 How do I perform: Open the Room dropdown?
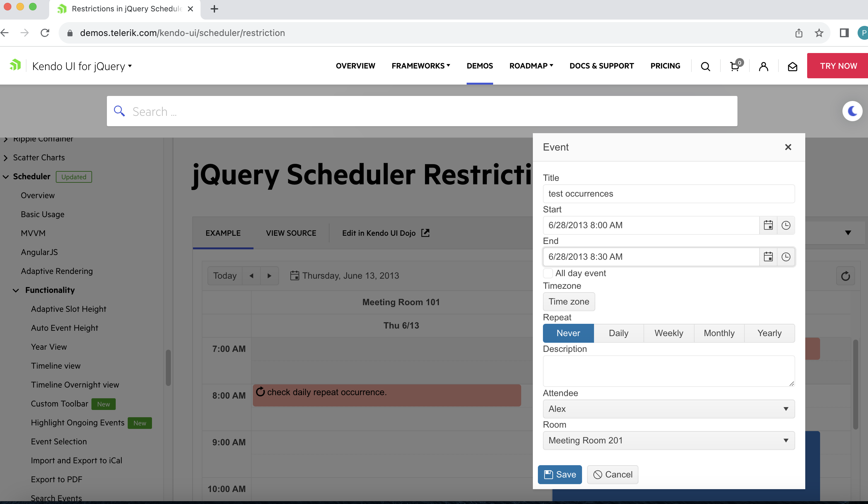point(668,441)
